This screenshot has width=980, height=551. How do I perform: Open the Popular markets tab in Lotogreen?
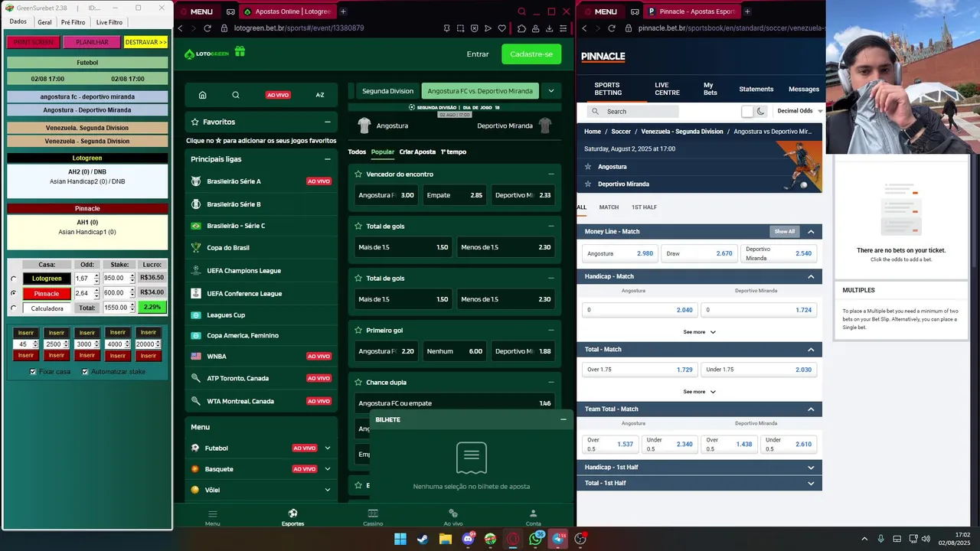point(383,152)
